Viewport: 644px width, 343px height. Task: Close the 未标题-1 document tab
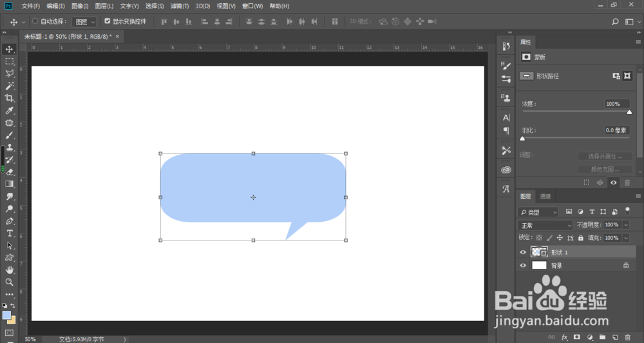(117, 37)
